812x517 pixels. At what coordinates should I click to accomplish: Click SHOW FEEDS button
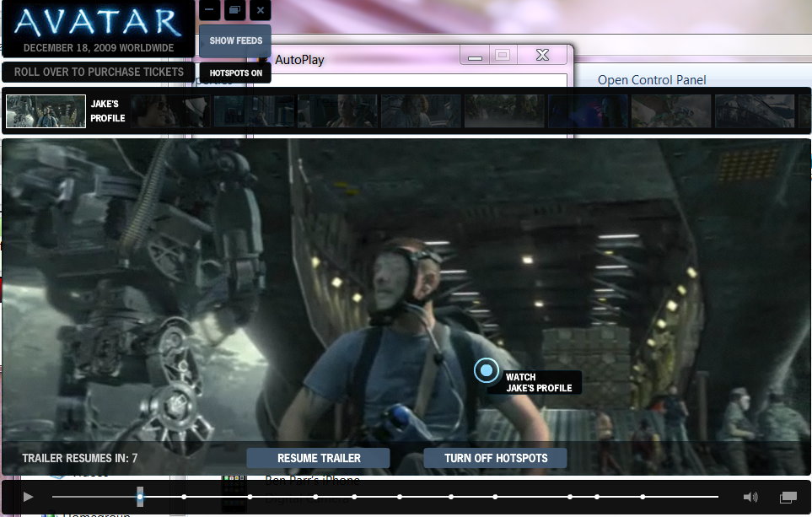point(235,40)
